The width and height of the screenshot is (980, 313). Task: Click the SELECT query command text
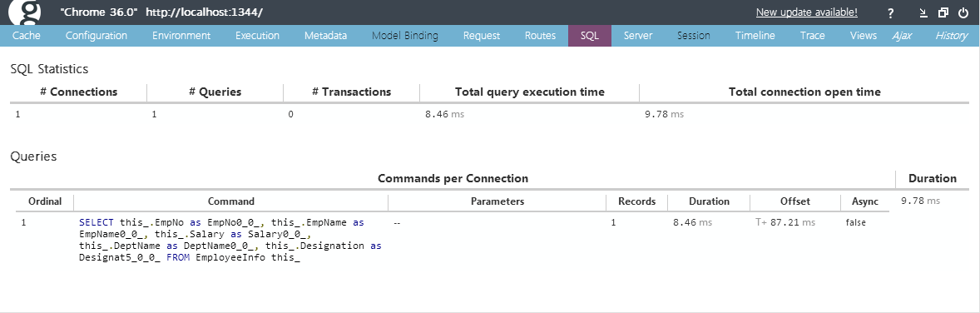coord(230,240)
